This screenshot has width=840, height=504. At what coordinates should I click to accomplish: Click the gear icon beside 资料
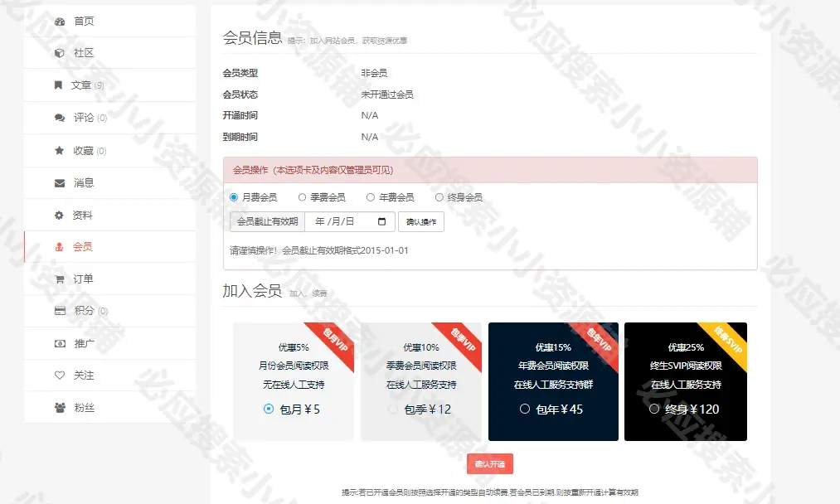(60, 216)
